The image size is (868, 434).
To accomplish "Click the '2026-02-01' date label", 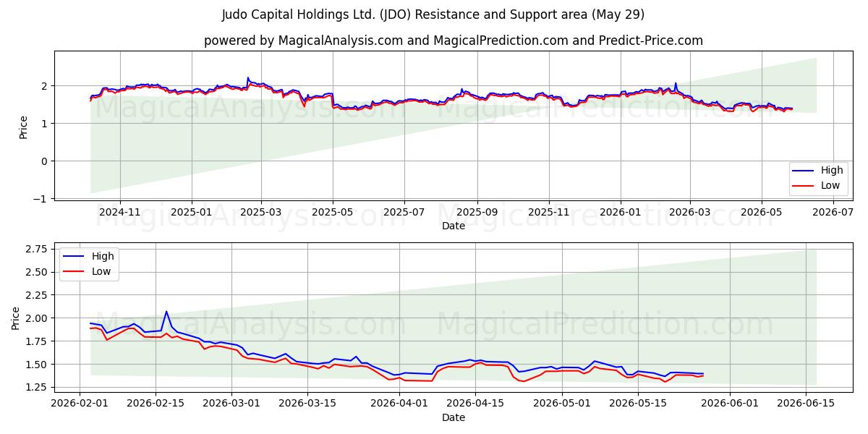I will point(80,404).
